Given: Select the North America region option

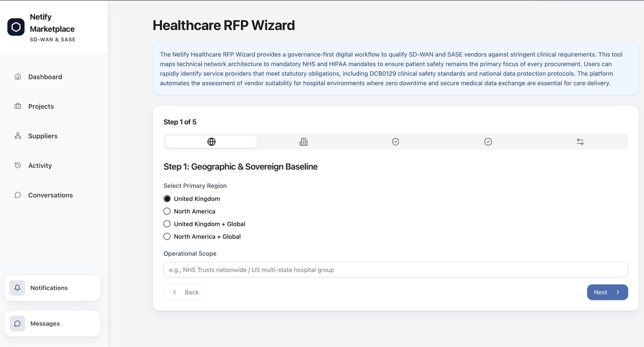Looking at the screenshot, I should click(x=167, y=211).
